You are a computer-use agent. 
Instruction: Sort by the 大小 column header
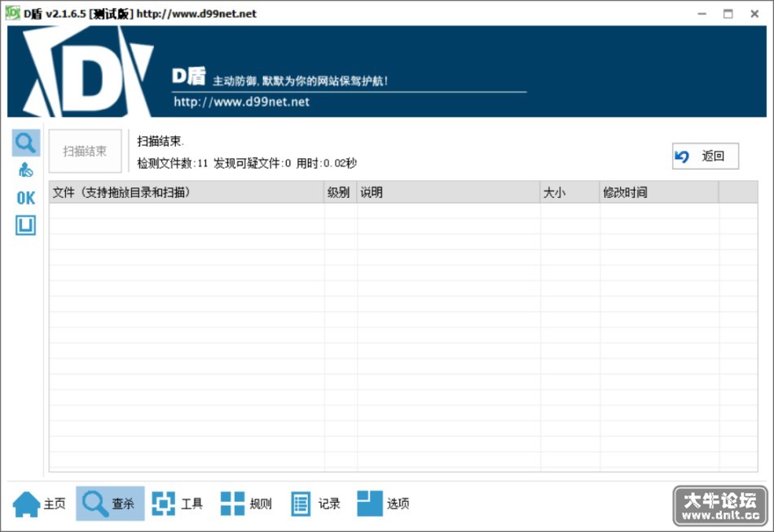pos(570,192)
